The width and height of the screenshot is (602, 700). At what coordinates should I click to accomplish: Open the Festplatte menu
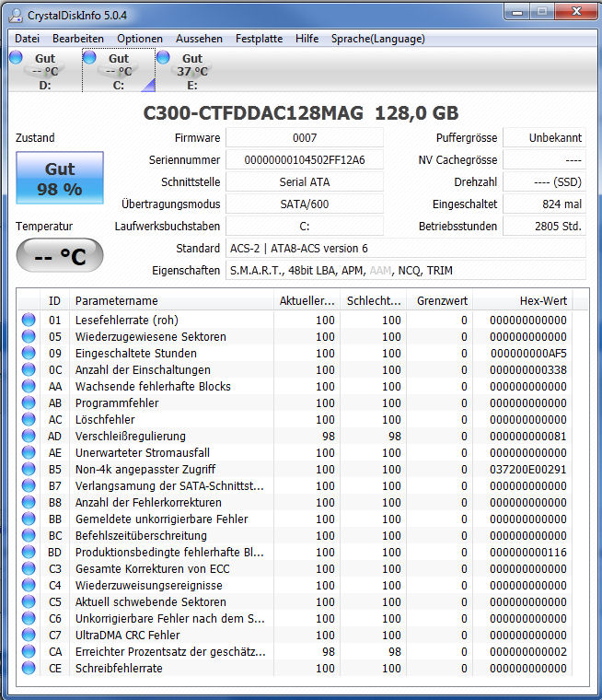[x=259, y=39]
